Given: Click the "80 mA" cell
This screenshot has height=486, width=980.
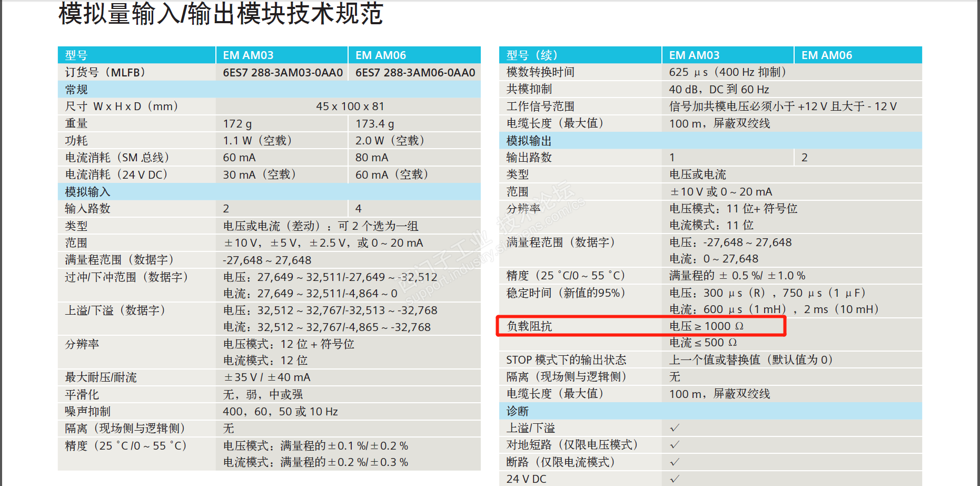Looking at the screenshot, I should click(372, 158).
